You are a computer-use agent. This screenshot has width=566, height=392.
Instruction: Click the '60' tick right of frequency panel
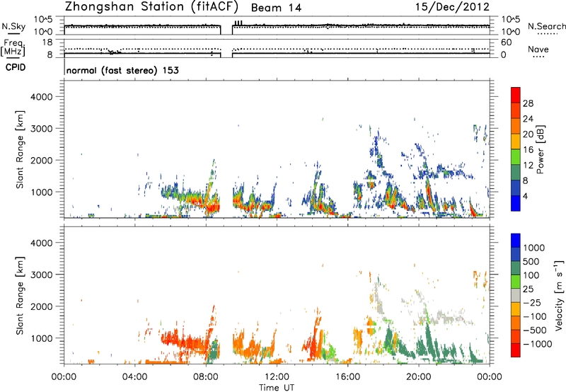[506, 42]
